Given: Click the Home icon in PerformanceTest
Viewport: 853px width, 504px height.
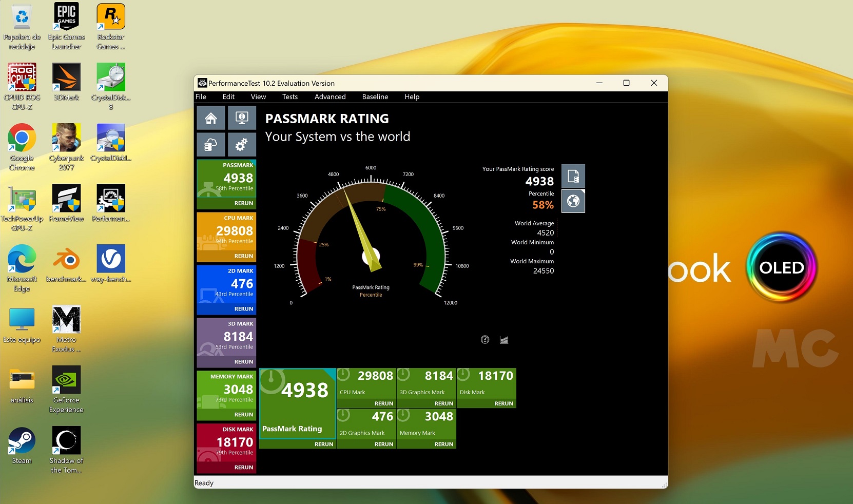Looking at the screenshot, I should pos(211,119).
